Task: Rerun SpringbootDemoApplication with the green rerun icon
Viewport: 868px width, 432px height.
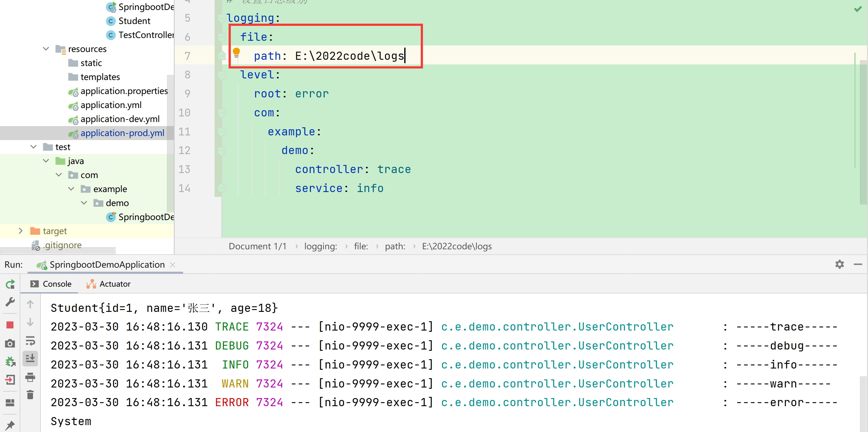Action: (x=10, y=284)
